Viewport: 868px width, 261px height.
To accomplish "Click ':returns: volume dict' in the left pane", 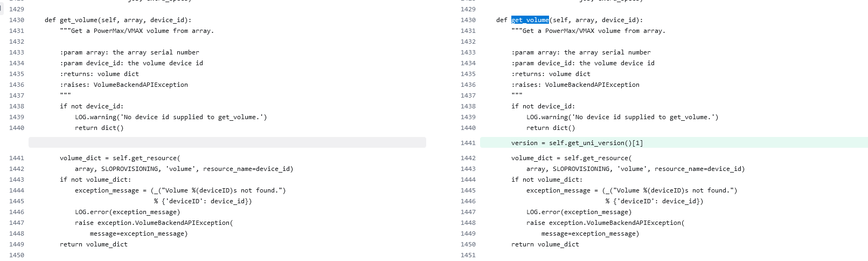I will click(x=99, y=74).
